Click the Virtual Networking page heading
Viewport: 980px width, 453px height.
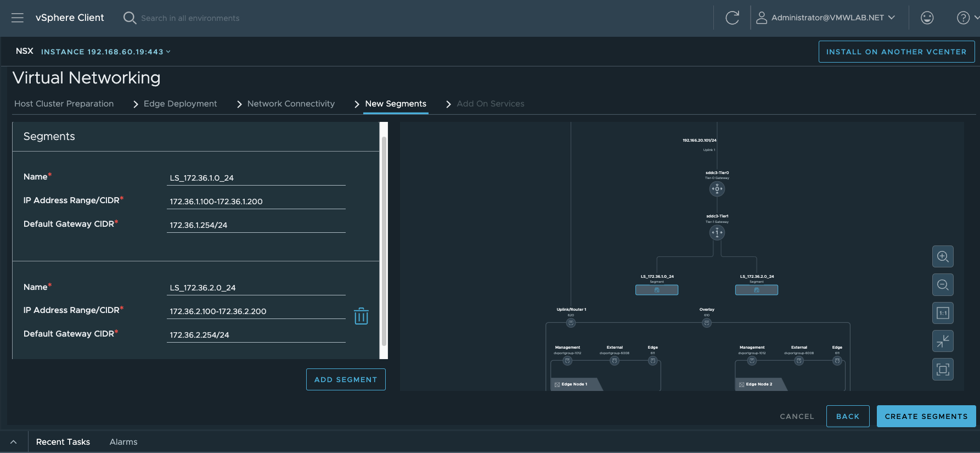[x=87, y=78]
